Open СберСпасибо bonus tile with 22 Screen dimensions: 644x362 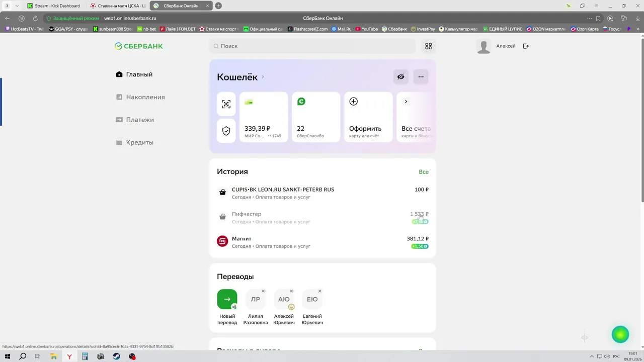pos(316,117)
